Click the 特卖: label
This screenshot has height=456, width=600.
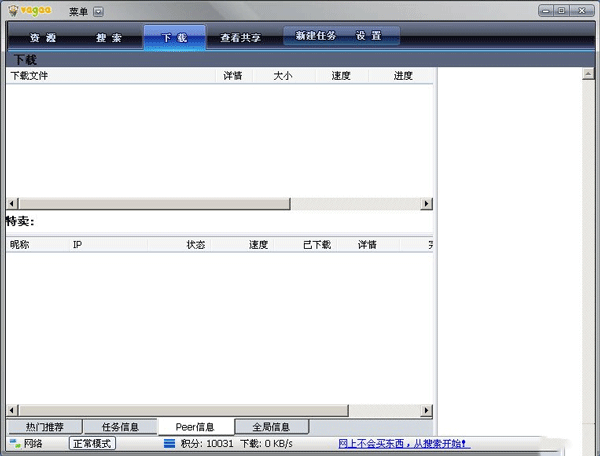click(x=20, y=221)
